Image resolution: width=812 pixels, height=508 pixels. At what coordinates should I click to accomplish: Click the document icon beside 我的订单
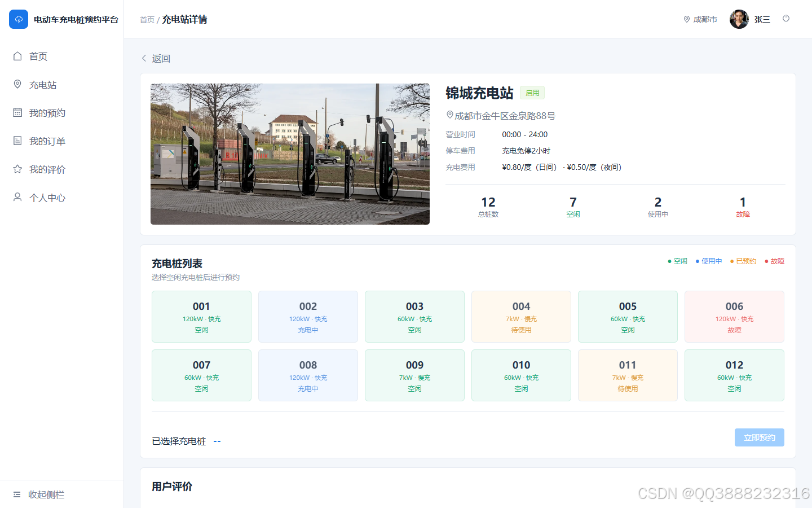pos(17,141)
